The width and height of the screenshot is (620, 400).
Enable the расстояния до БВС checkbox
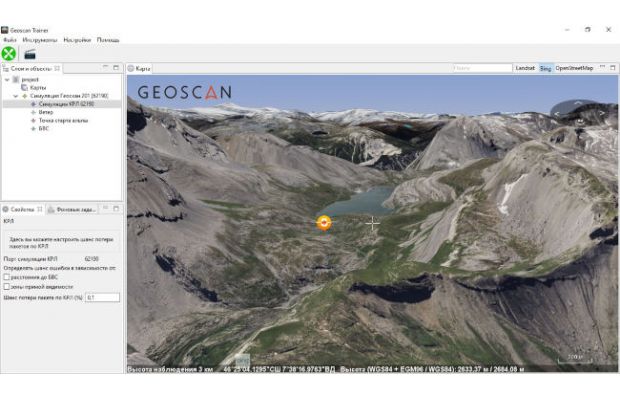pyautogui.click(x=7, y=277)
